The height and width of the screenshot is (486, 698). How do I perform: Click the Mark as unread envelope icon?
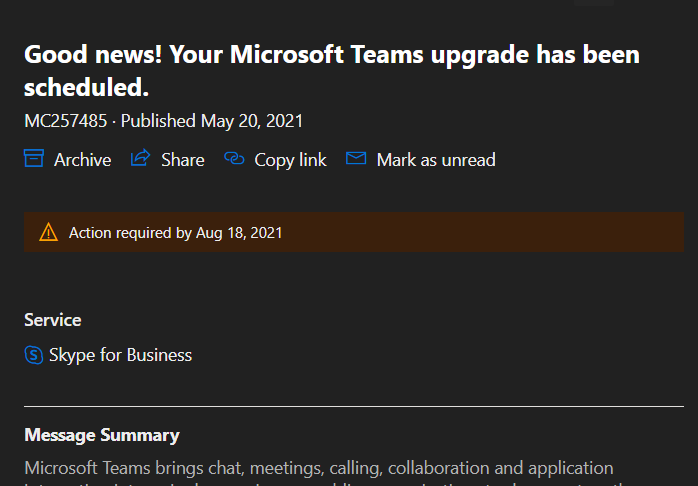tap(356, 158)
